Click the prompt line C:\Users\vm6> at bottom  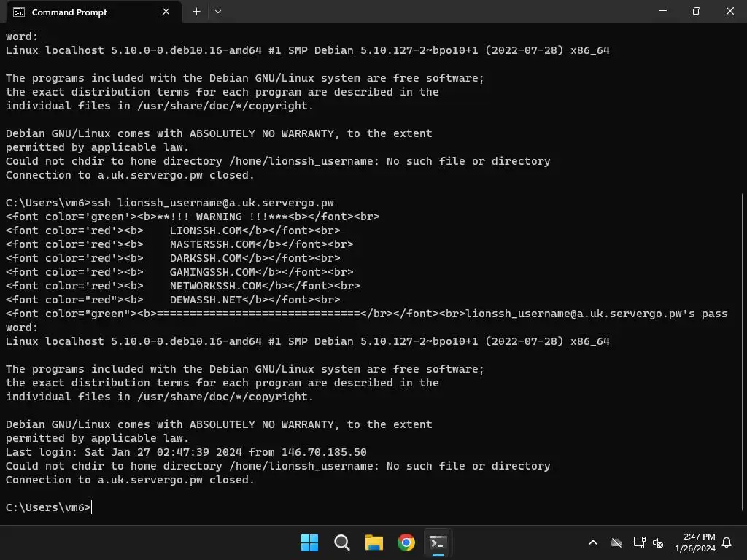(x=48, y=507)
